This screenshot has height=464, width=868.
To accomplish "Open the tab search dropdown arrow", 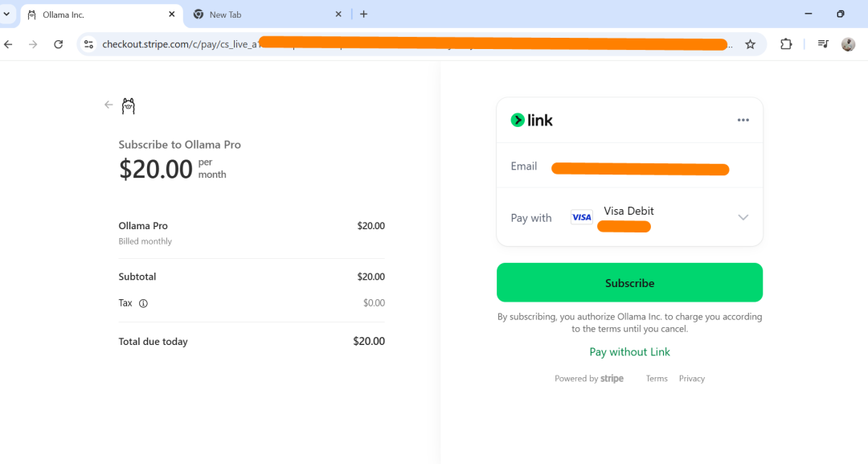I will click(x=6, y=14).
